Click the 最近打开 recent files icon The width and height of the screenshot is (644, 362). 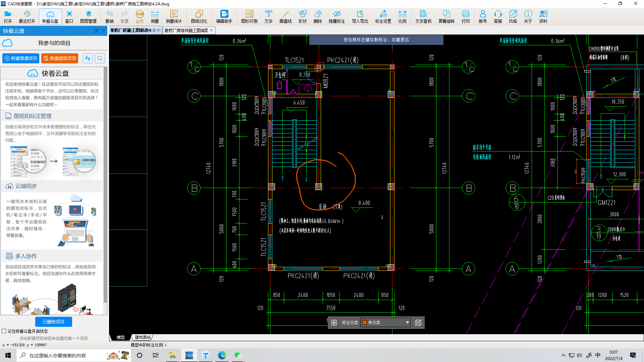click(x=27, y=16)
